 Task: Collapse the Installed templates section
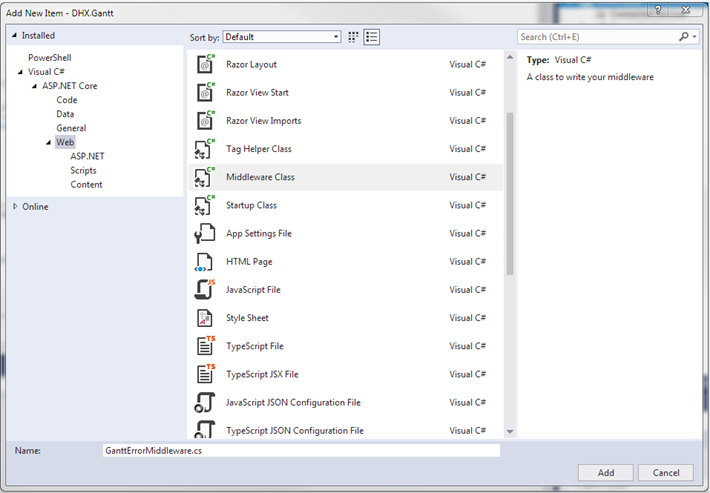pyautogui.click(x=14, y=35)
